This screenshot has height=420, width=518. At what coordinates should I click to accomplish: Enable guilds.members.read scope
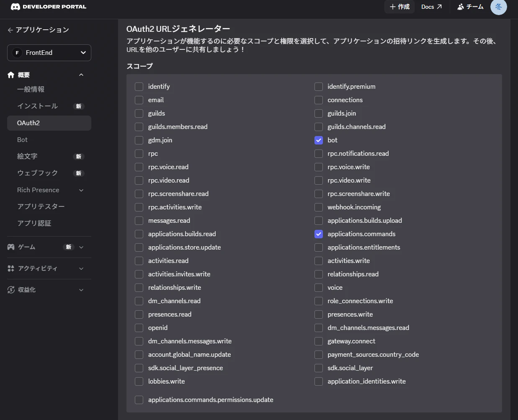pyautogui.click(x=139, y=127)
